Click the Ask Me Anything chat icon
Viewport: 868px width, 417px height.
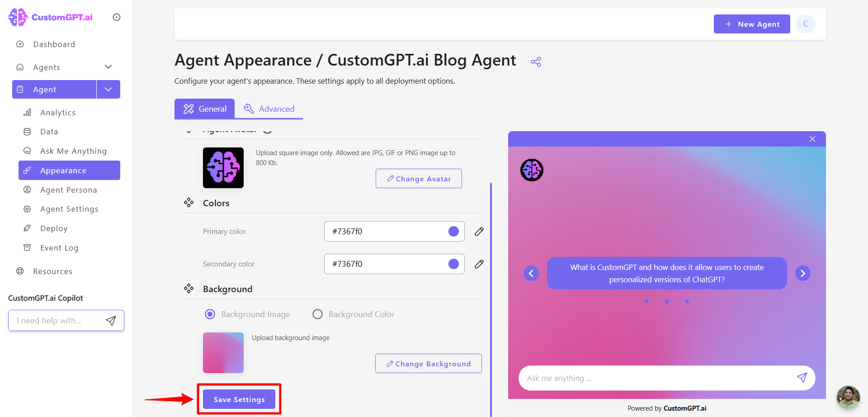tap(27, 151)
